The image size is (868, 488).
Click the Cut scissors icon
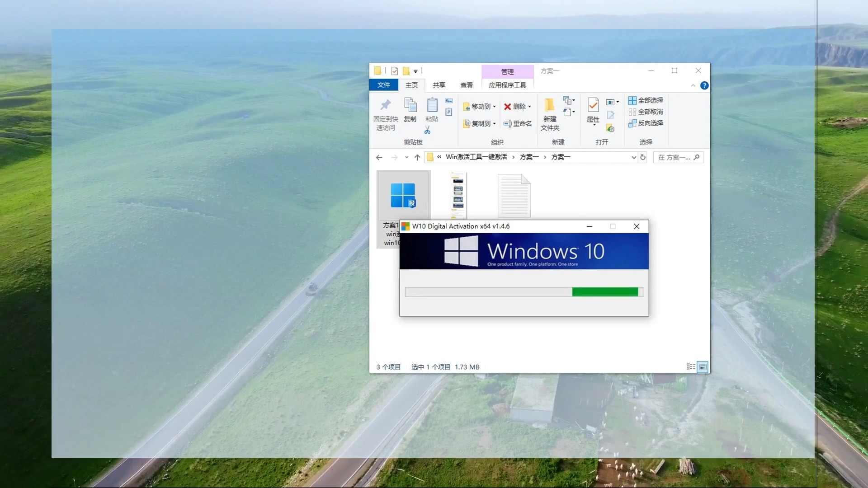coord(427,130)
